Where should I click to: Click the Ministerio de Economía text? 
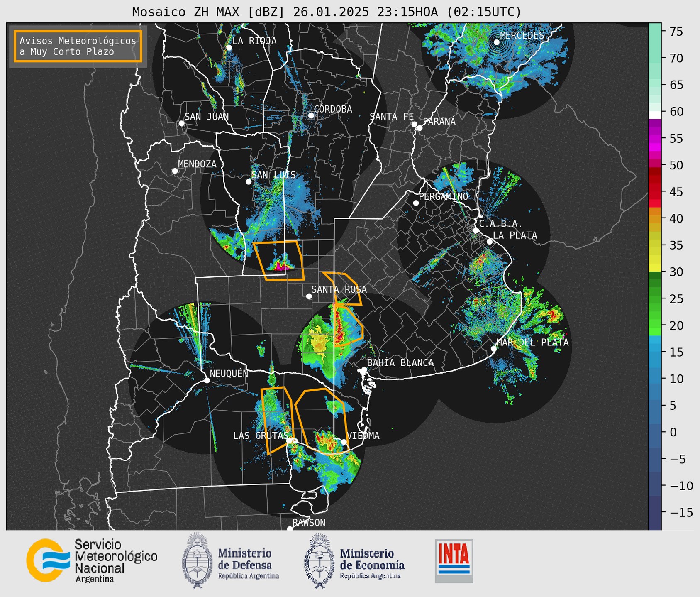pyautogui.click(x=372, y=559)
